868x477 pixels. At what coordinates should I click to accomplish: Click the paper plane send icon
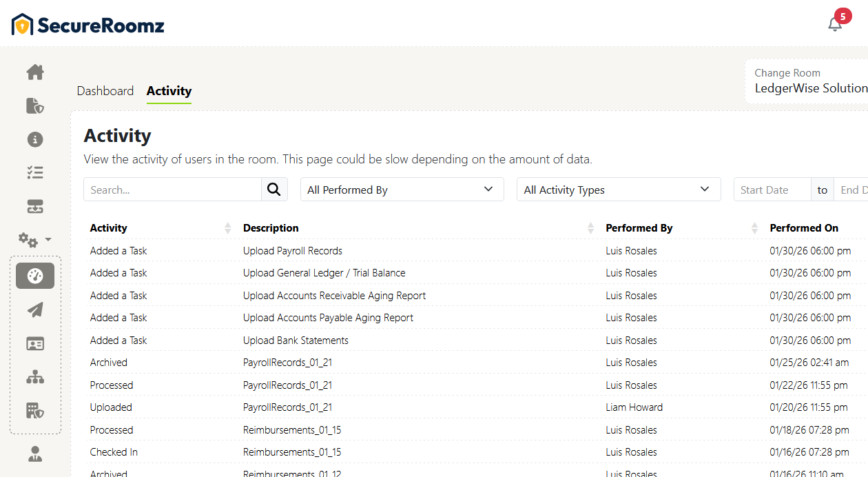coord(34,309)
